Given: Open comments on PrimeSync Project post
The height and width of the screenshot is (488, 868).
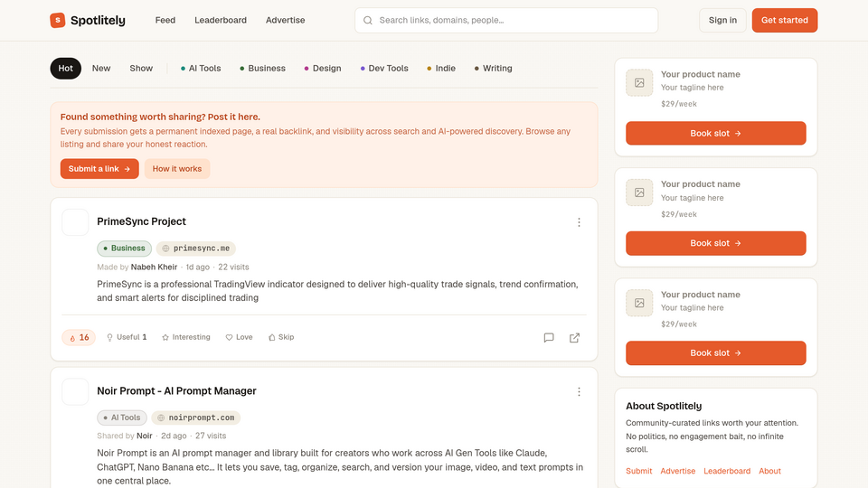Looking at the screenshot, I should pyautogui.click(x=549, y=337).
